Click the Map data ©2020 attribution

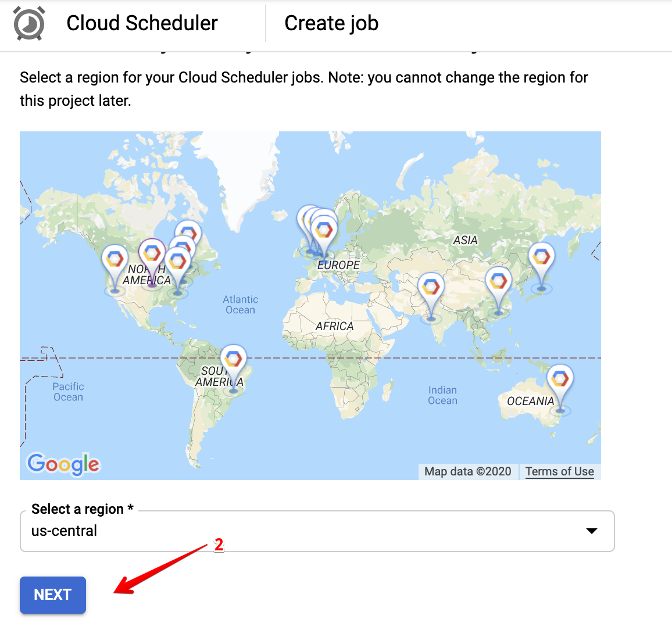point(467,471)
